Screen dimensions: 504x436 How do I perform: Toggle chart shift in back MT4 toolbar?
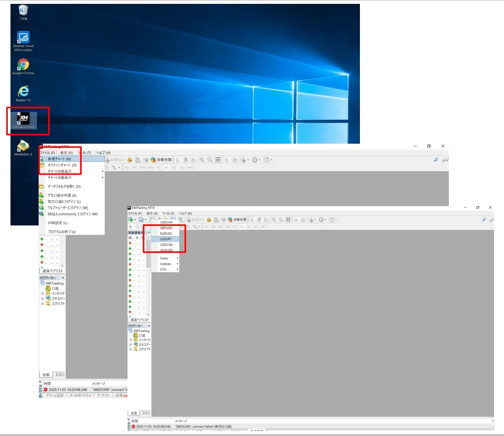pos(235,160)
